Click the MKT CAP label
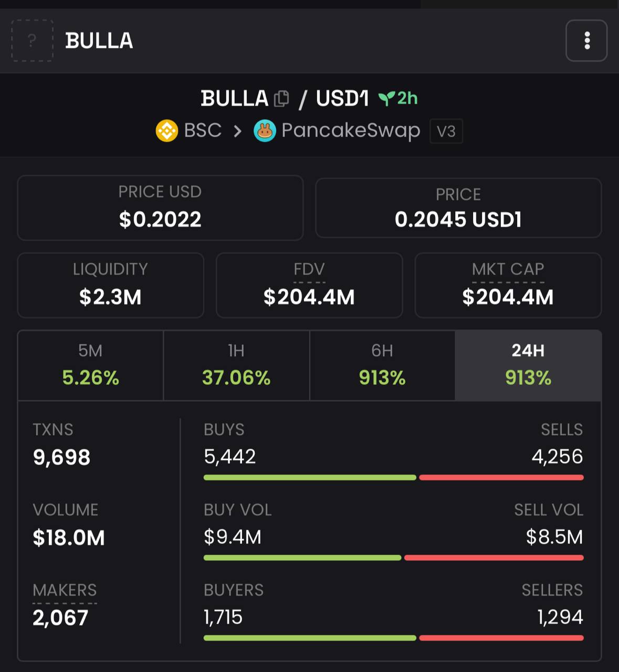This screenshot has height=672, width=619. pos(508,269)
